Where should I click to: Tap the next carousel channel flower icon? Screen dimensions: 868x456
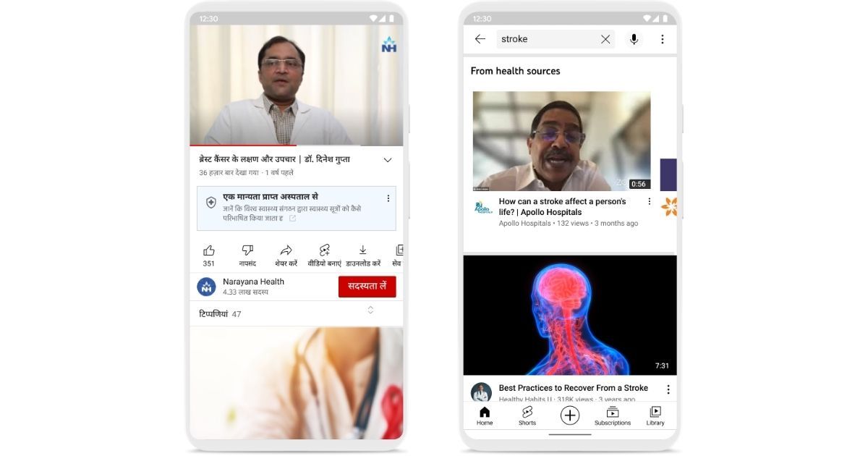pyautogui.click(x=669, y=206)
